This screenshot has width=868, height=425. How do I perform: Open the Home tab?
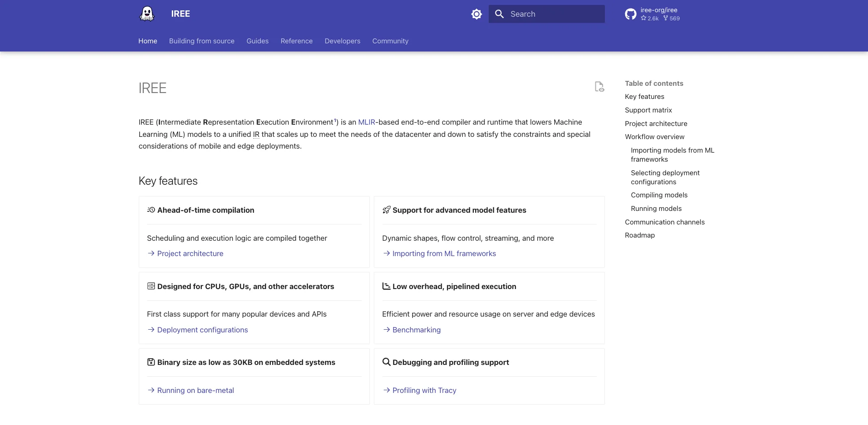148,41
